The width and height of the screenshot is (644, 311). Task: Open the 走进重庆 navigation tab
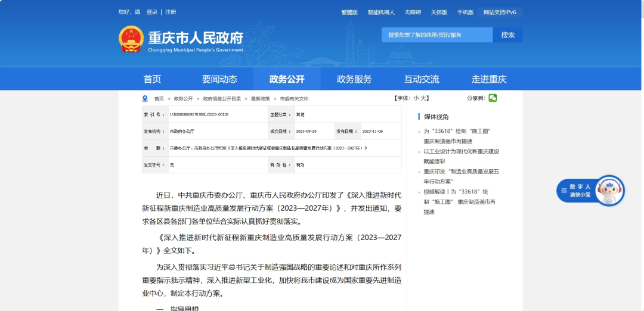click(x=489, y=79)
